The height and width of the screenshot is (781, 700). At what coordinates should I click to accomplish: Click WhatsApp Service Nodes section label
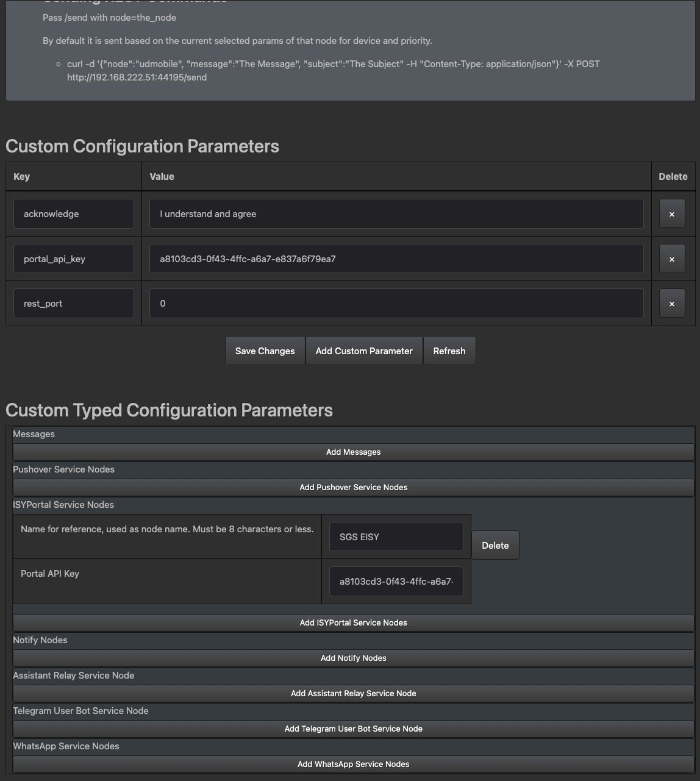tap(66, 746)
